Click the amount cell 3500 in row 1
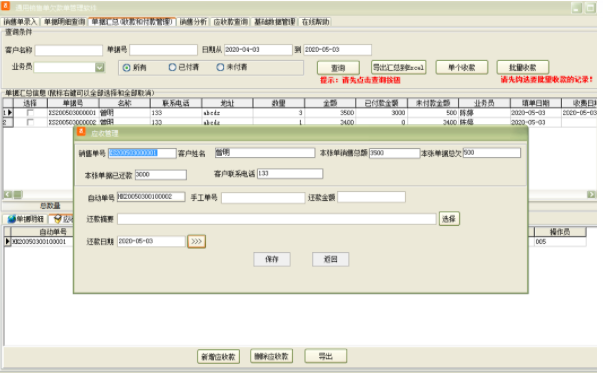The width and height of the screenshot is (603, 373). point(330,113)
